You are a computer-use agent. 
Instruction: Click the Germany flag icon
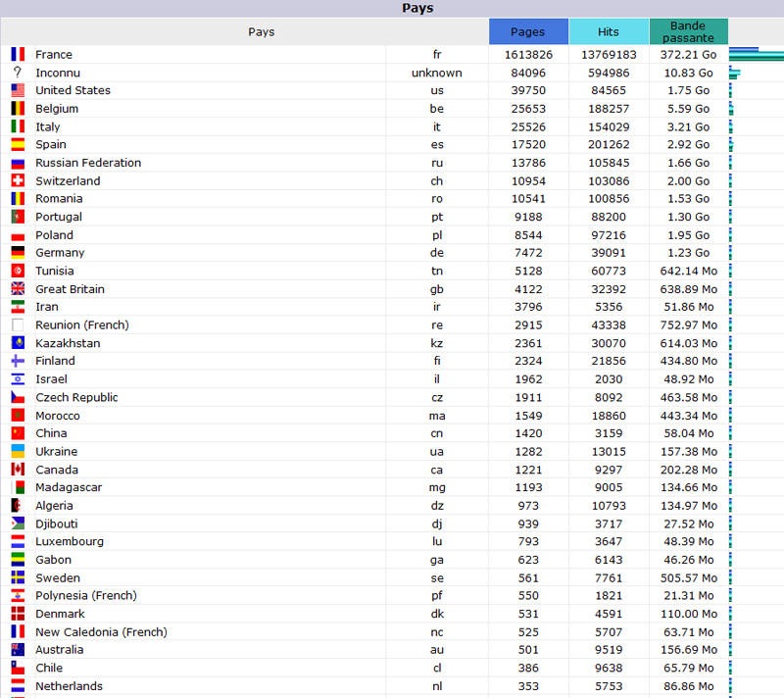18,253
